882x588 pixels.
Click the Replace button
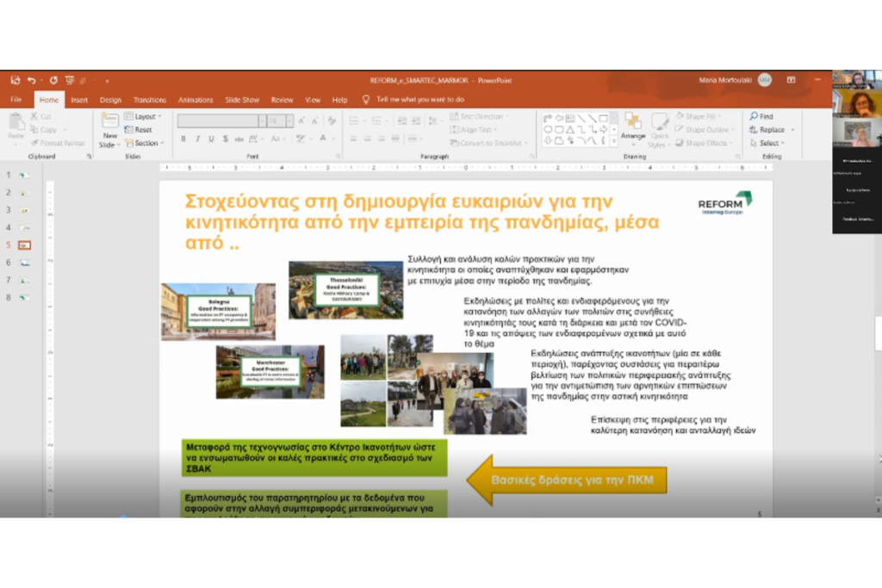[770, 130]
